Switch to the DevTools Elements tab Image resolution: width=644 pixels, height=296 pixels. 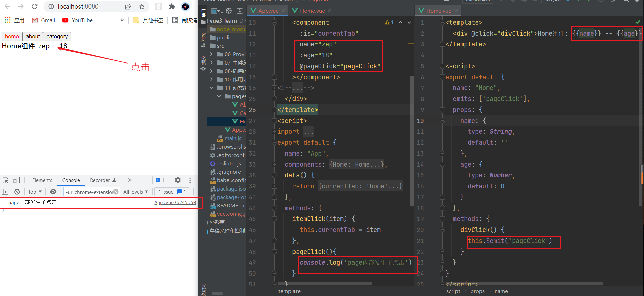42,180
